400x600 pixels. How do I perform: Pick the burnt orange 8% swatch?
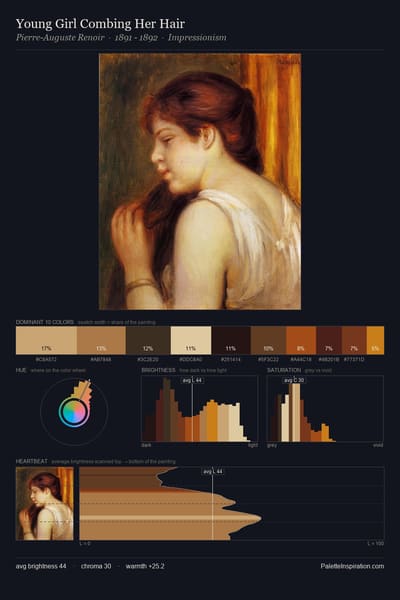(x=301, y=340)
